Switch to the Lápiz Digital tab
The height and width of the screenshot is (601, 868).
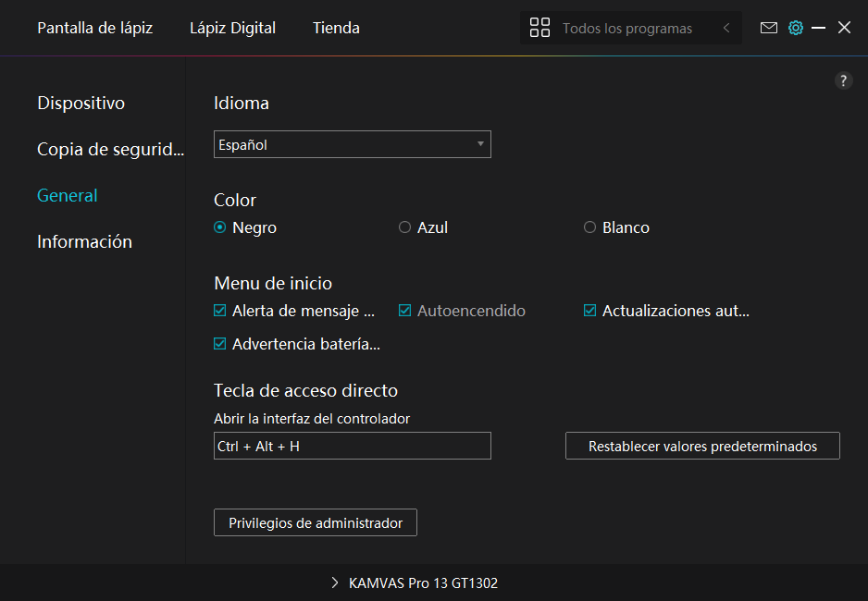[x=232, y=28]
